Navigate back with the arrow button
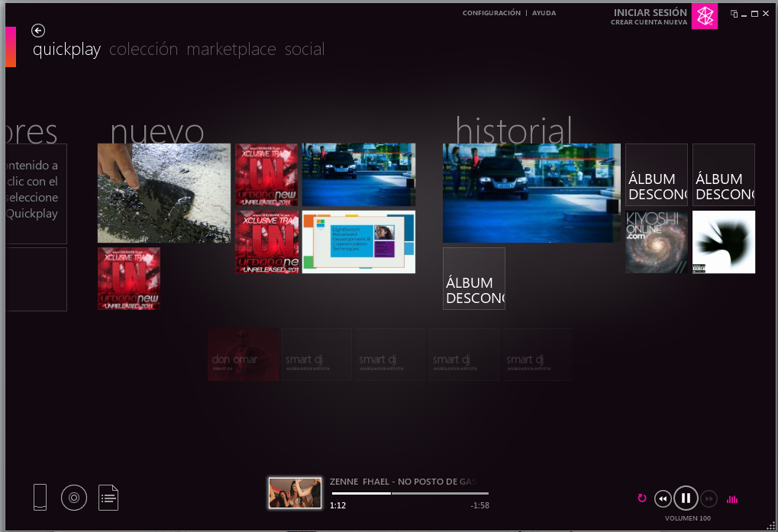The height and width of the screenshot is (532, 778). click(x=37, y=30)
